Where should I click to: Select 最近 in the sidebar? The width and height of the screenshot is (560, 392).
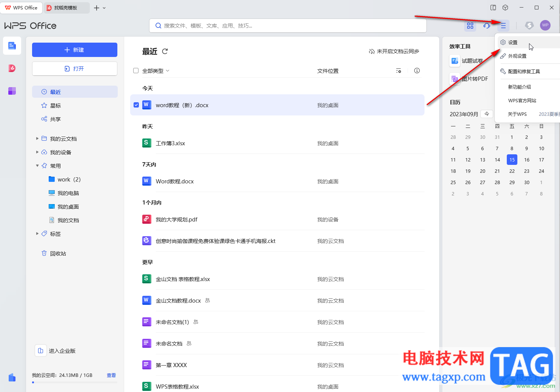(x=75, y=92)
